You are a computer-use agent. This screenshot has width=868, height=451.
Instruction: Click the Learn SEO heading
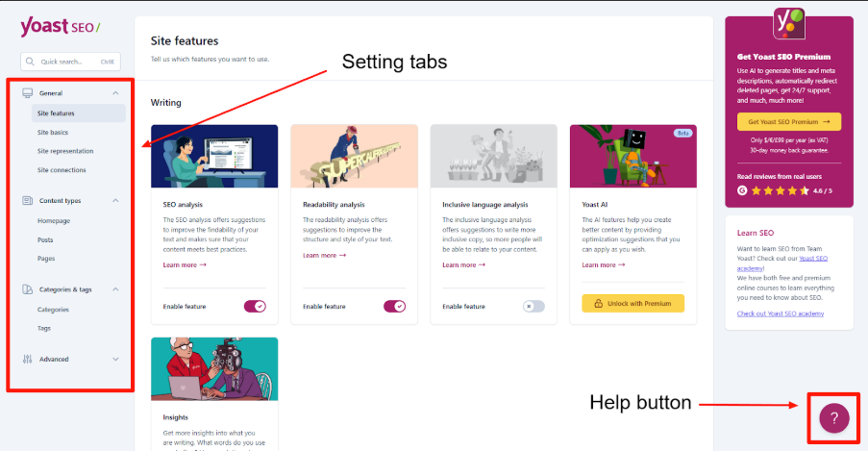[756, 233]
